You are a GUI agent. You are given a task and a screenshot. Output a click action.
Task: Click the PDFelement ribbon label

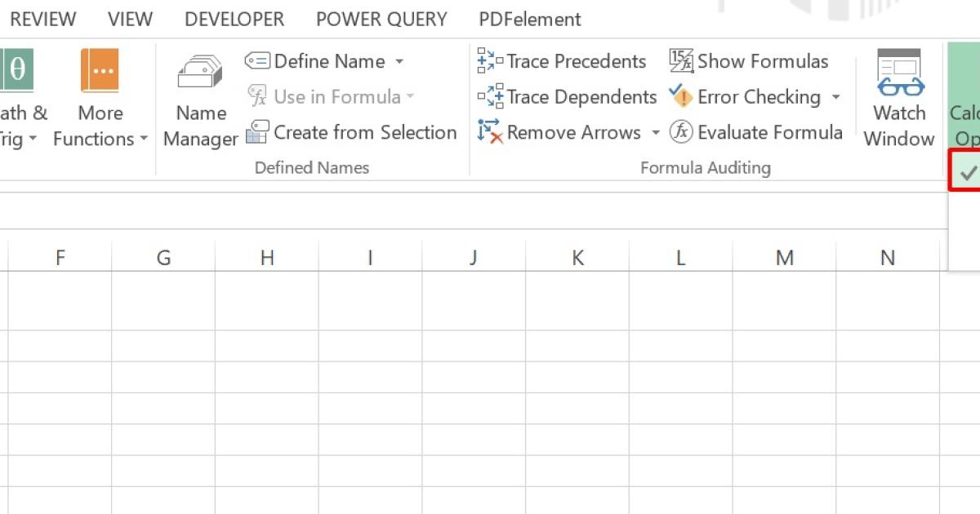click(528, 19)
